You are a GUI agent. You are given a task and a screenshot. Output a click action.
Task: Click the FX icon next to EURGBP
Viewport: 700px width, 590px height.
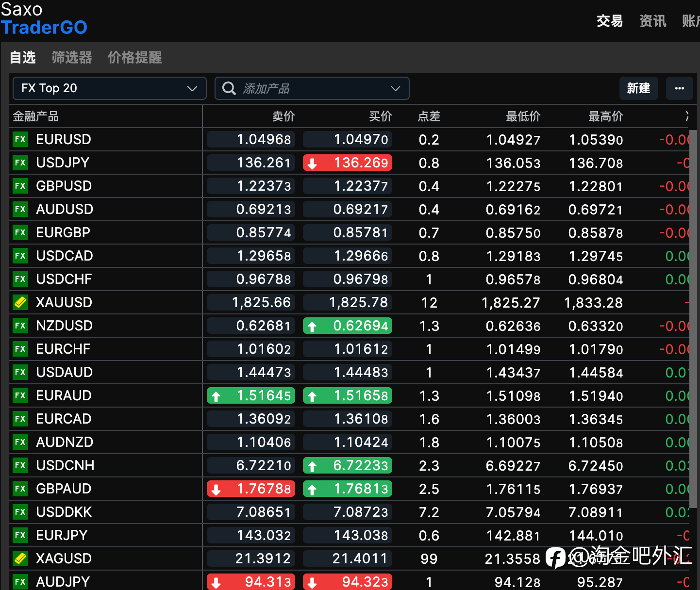coord(20,232)
